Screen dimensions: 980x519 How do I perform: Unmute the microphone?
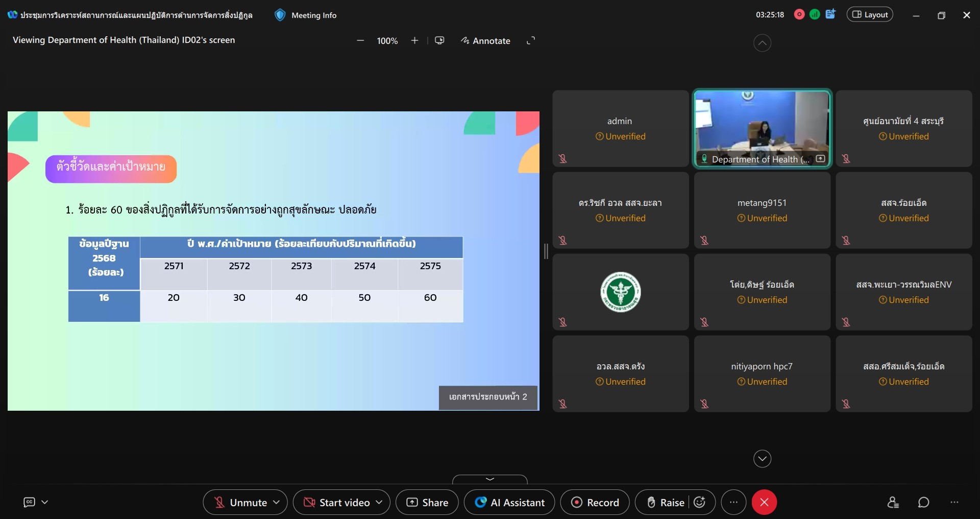[240, 503]
